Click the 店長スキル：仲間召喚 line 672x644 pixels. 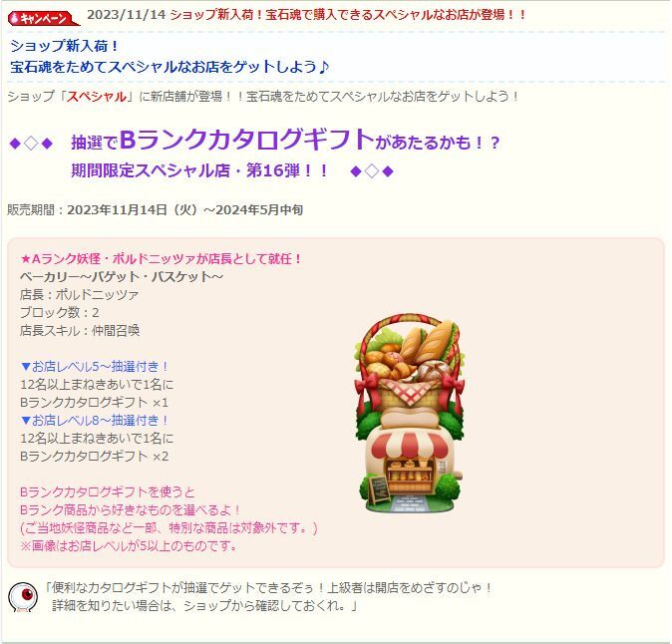80,331
